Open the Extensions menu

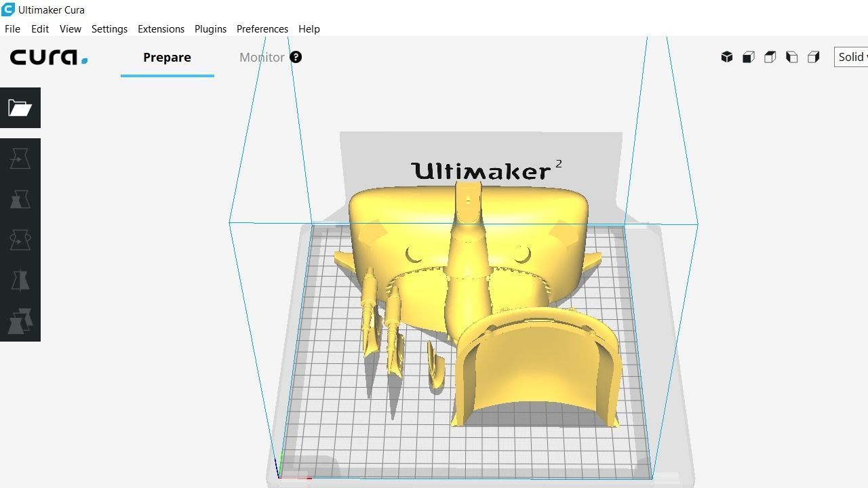(161, 28)
